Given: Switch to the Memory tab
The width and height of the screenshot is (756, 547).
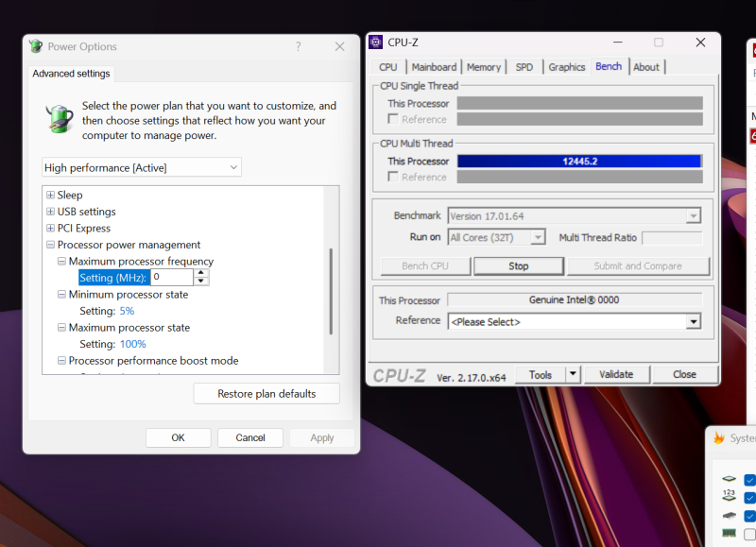Looking at the screenshot, I should pyautogui.click(x=484, y=67).
